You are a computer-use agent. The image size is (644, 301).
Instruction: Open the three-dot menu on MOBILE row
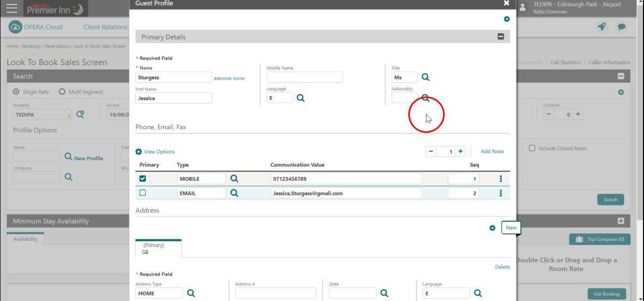(500, 178)
